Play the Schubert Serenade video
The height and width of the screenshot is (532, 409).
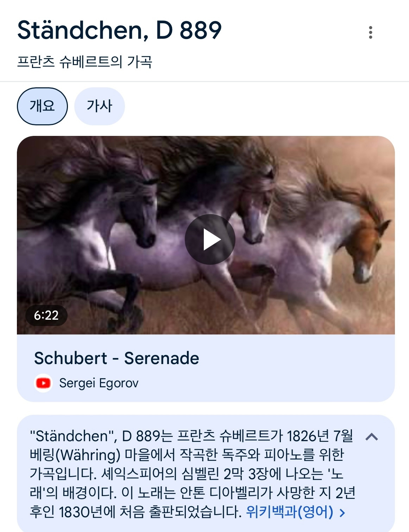click(x=210, y=239)
